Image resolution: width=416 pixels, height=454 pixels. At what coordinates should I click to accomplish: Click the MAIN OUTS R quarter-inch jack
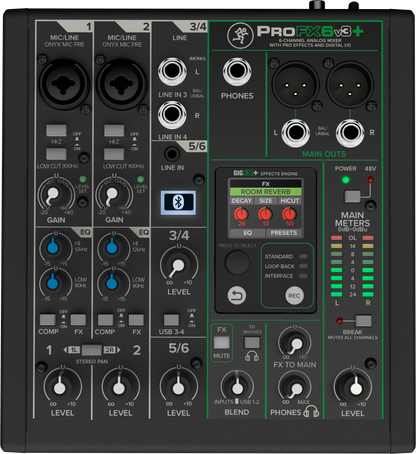pos(350,133)
